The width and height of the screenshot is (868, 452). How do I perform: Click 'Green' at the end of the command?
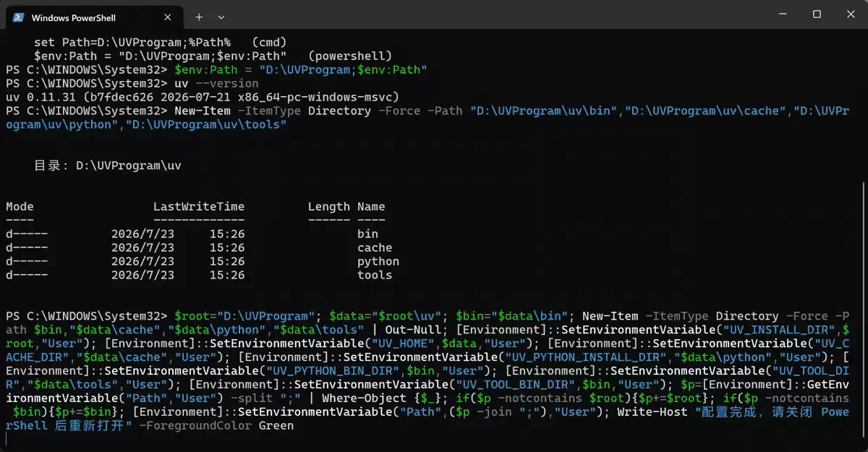click(x=276, y=426)
